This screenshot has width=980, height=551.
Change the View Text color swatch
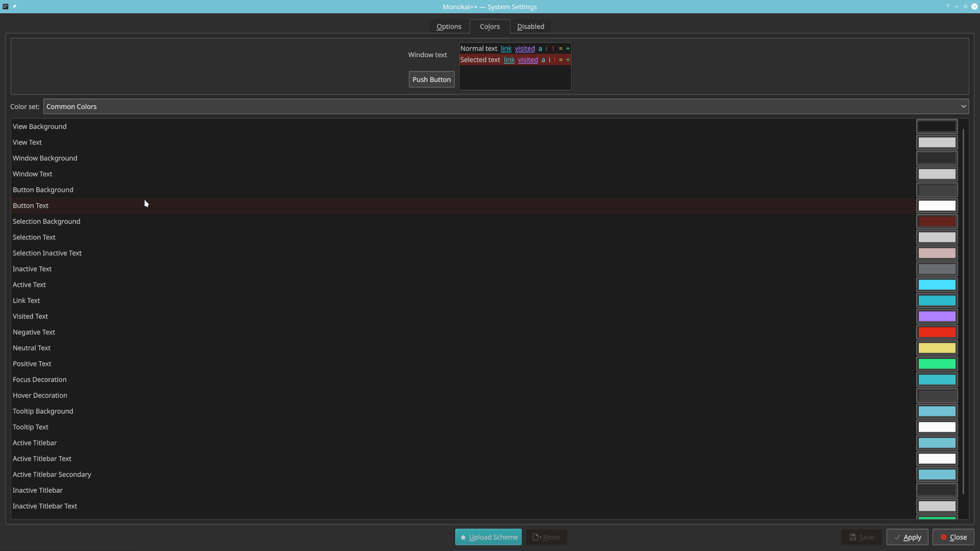pos(937,142)
